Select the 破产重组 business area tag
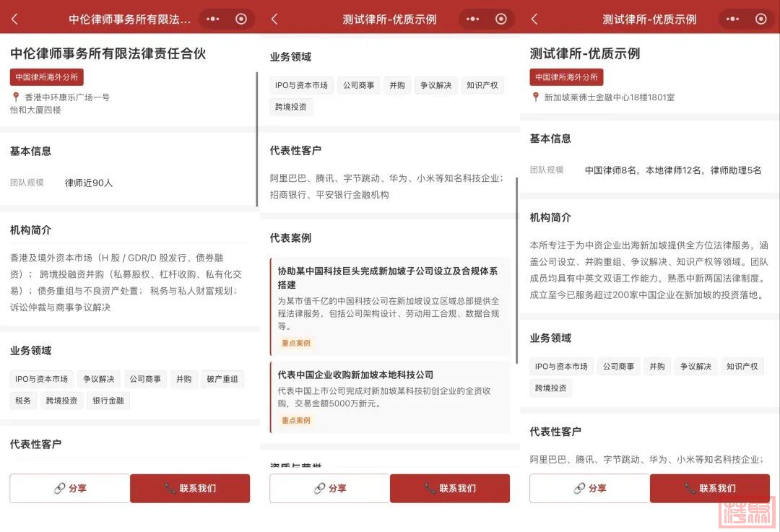780x532 pixels. coord(222,379)
